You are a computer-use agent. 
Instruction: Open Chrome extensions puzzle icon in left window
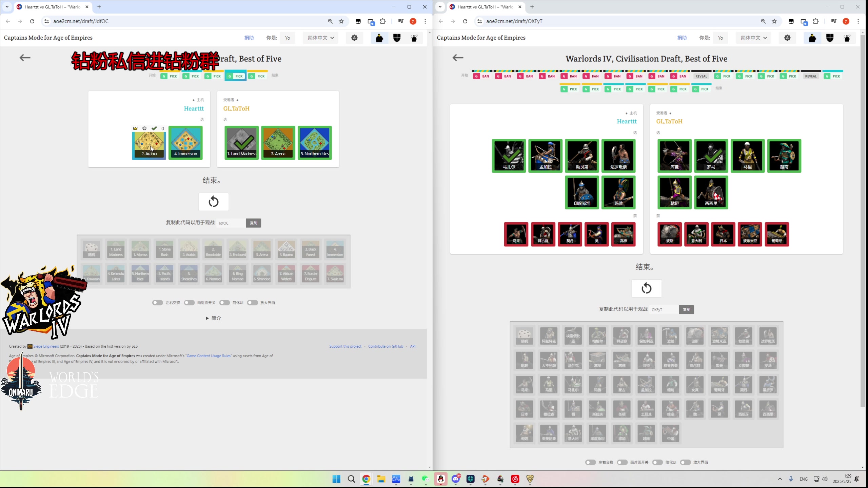[383, 21]
